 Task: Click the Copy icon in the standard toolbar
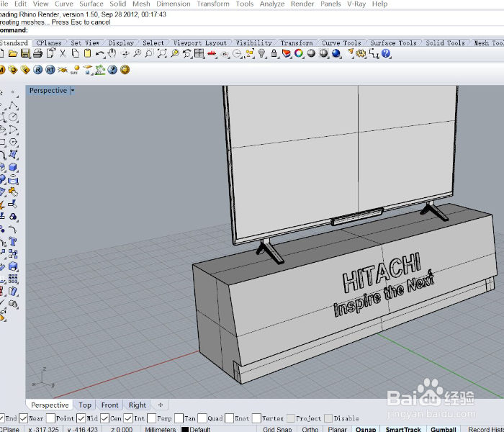[75, 53]
